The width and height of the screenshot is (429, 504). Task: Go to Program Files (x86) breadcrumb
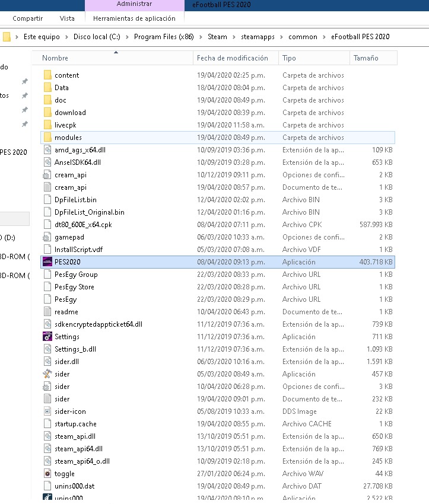(x=164, y=37)
